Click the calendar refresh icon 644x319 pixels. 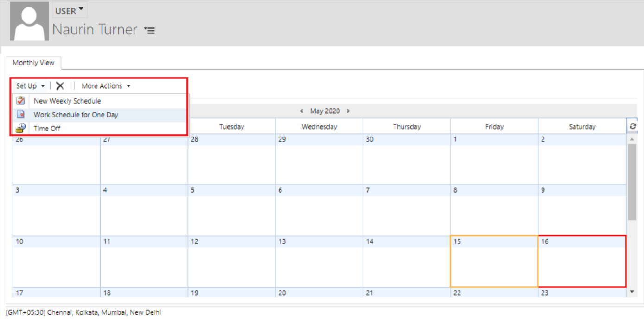point(632,126)
